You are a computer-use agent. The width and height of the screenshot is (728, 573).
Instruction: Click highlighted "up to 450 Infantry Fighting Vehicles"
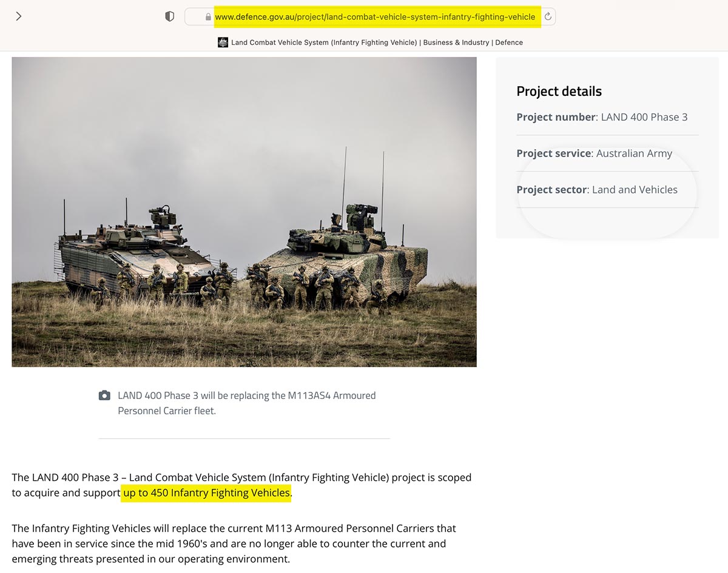(x=207, y=493)
